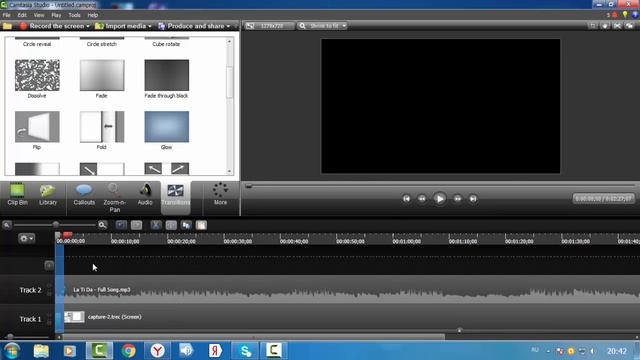Click the Cut scissors icon on timeline toolbar
Image resolution: width=640 pixels, height=360 pixels.
click(x=156, y=225)
